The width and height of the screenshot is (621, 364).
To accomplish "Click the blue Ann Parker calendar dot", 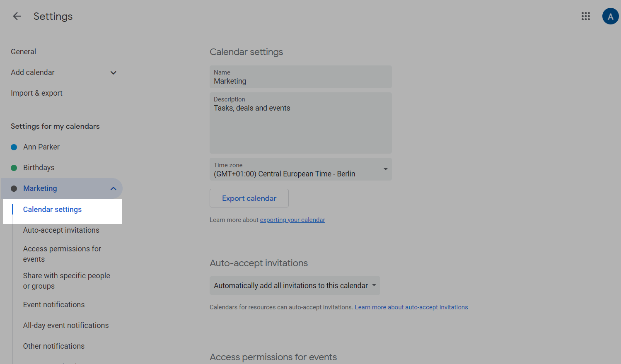I will 14,147.
